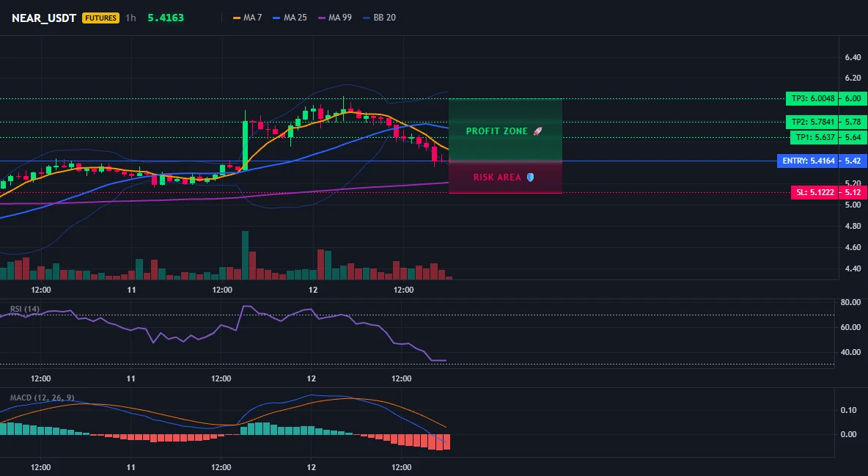Click the ENTRY: 5.4164 price label
The height and width of the screenshot is (476, 868).
(808, 161)
